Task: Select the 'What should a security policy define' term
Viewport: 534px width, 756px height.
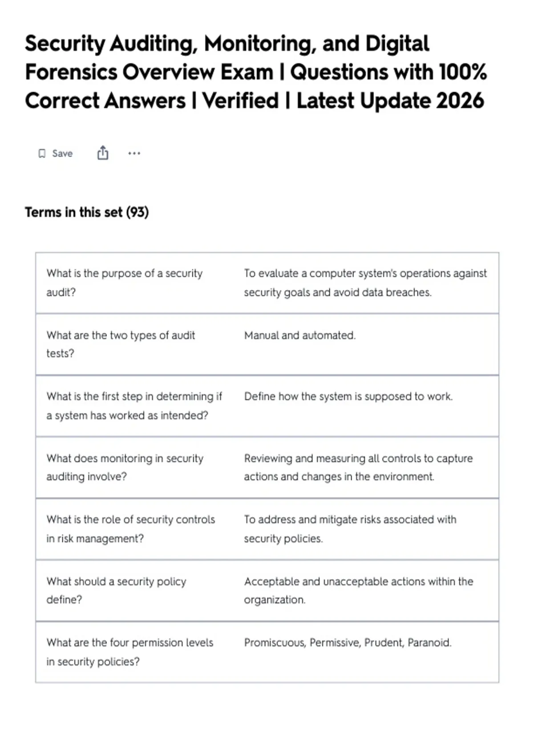Action: 116,591
